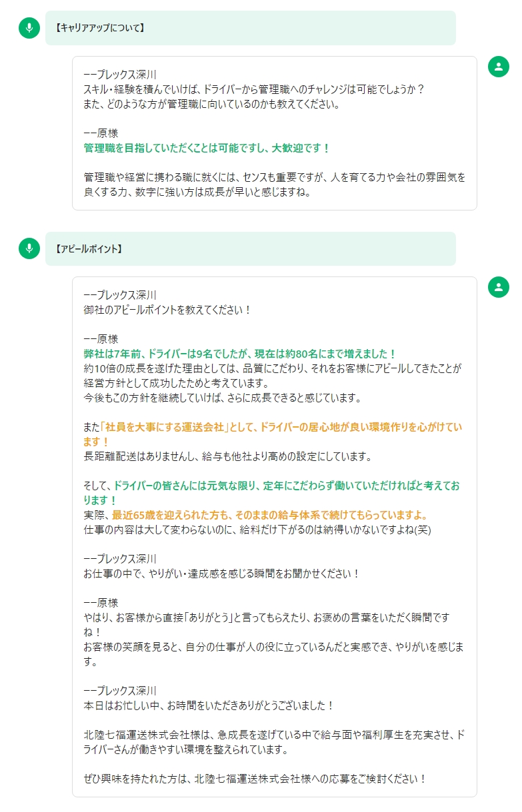Click the question about やりがい・達成感を感じる瞬間
The width and height of the screenshot is (522, 812).
222,574
